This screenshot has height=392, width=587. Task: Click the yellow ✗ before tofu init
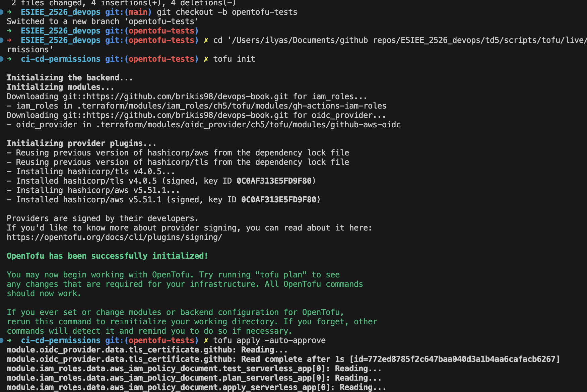click(x=206, y=59)
